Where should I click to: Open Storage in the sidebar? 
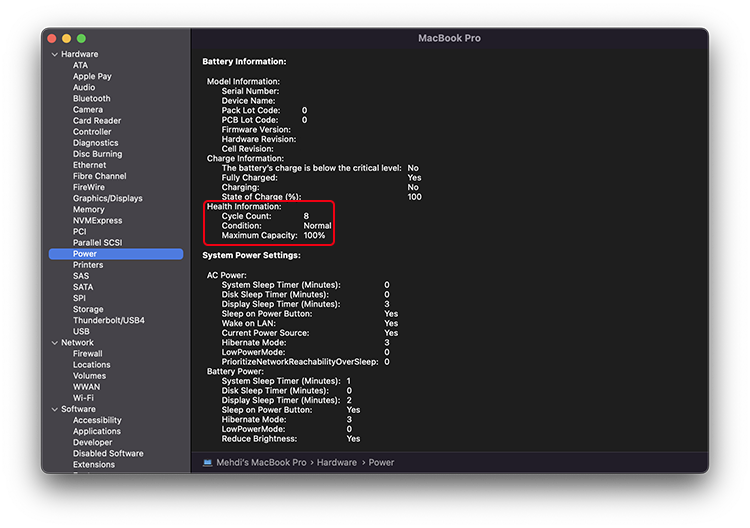88,309
